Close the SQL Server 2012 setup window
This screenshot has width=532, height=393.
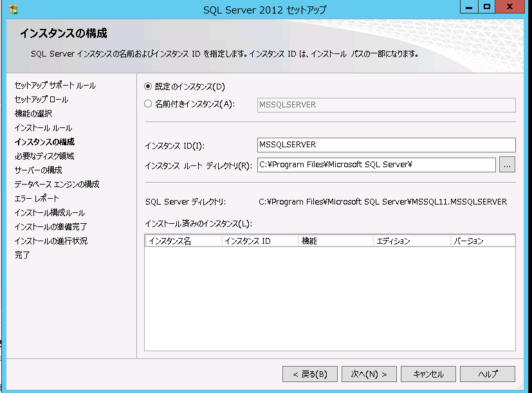point(509,6)
